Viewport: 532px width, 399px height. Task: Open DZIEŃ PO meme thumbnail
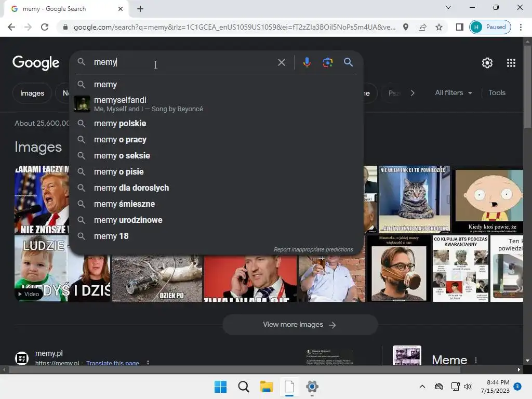(x=157, y=278)
